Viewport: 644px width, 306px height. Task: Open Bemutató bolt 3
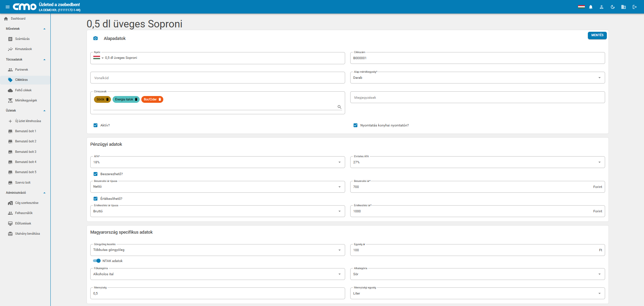25,152
